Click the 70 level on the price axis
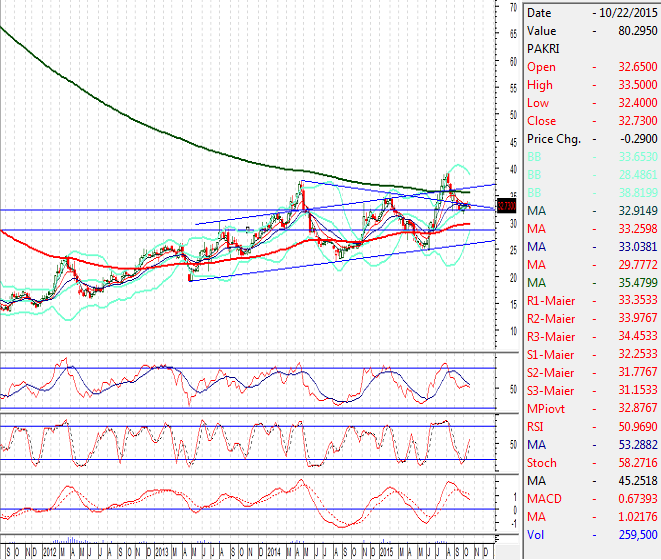Viewport: 661px width, 560px height. click(512, 8)
